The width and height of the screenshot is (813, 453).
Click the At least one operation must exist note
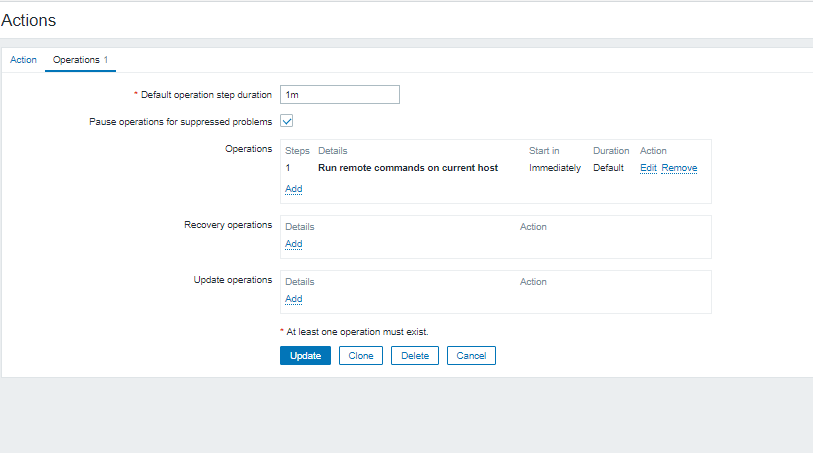[362, 331]
